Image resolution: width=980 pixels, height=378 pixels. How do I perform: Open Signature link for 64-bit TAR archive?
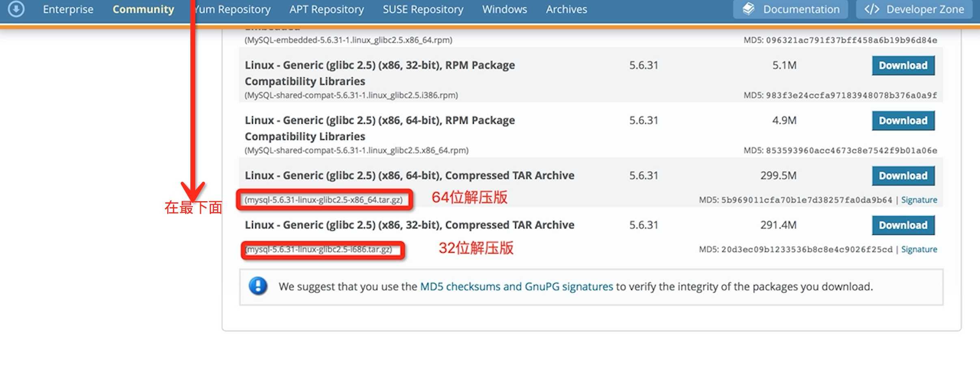pyautogui.click(x=919, y=200)
